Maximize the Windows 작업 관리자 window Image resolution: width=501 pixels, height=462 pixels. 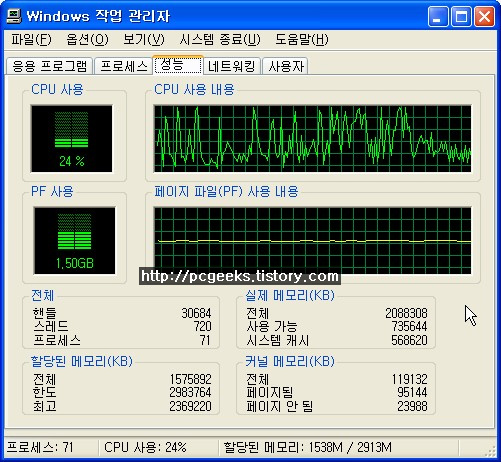[461, 17]
